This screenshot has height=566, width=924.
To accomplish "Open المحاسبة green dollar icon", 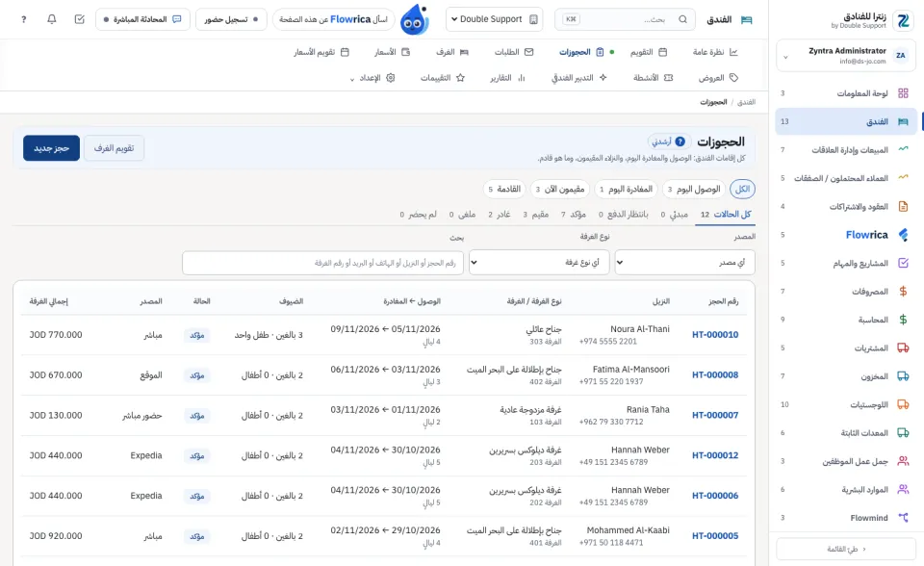I will 903,320.
